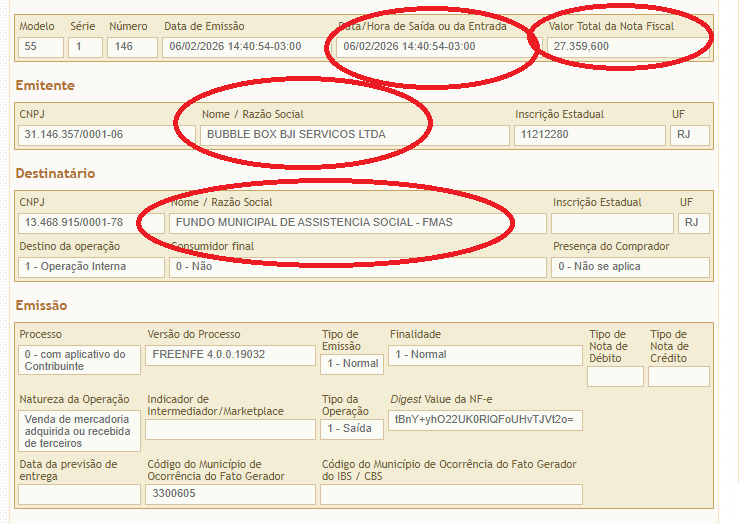Viewport: 739px width, 524px height.
Task: Click the Digest Value da NF-e label
Action: pos(441,400)
